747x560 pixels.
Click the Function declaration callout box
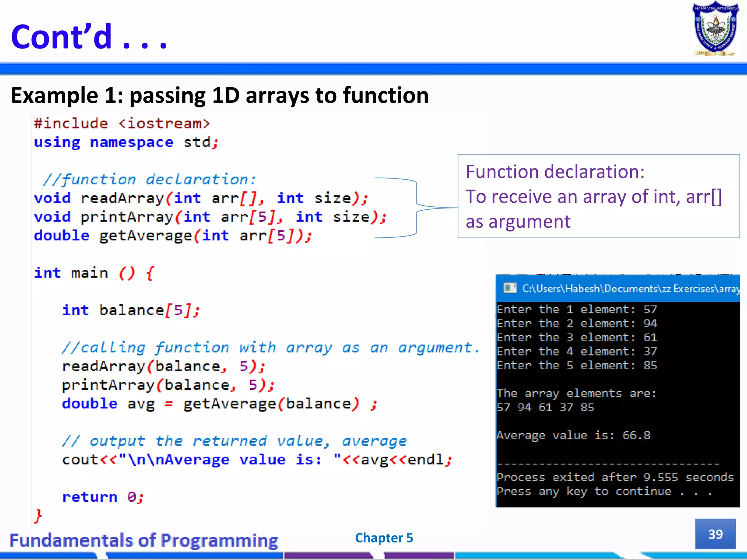tap(598, 197)
